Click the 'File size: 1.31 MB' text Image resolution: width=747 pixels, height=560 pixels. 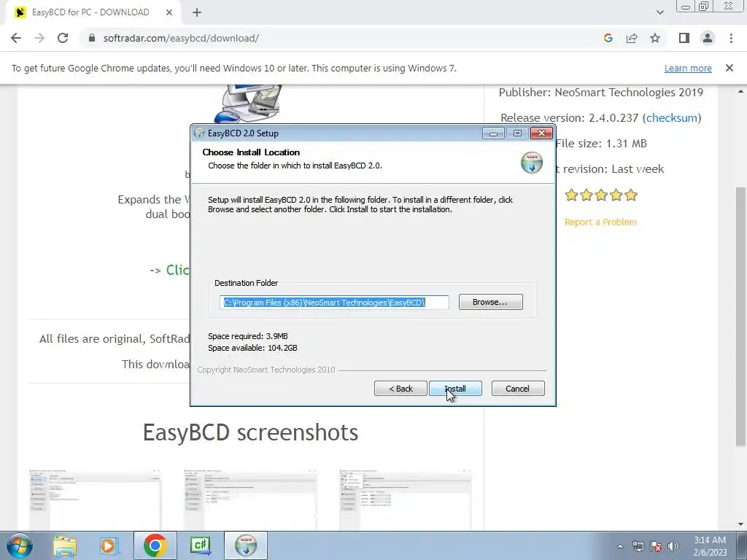coord(601,144)
